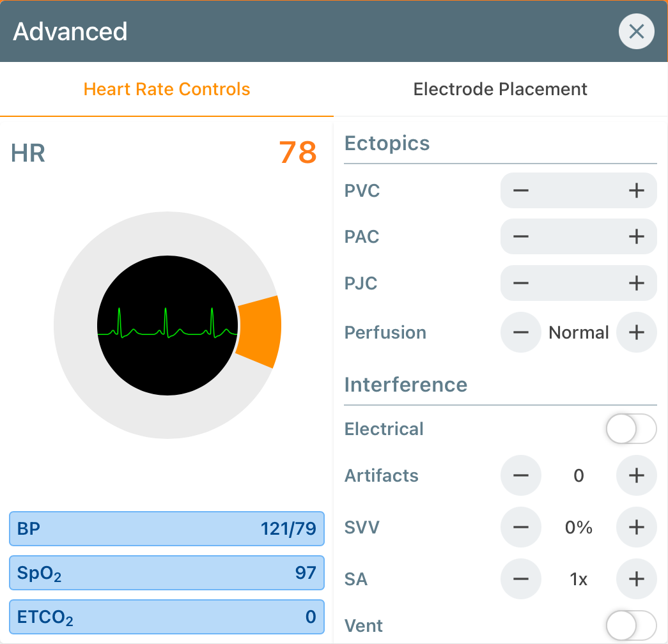
Task: Decrease the PAC ectopic count
Action: (521, 236)
